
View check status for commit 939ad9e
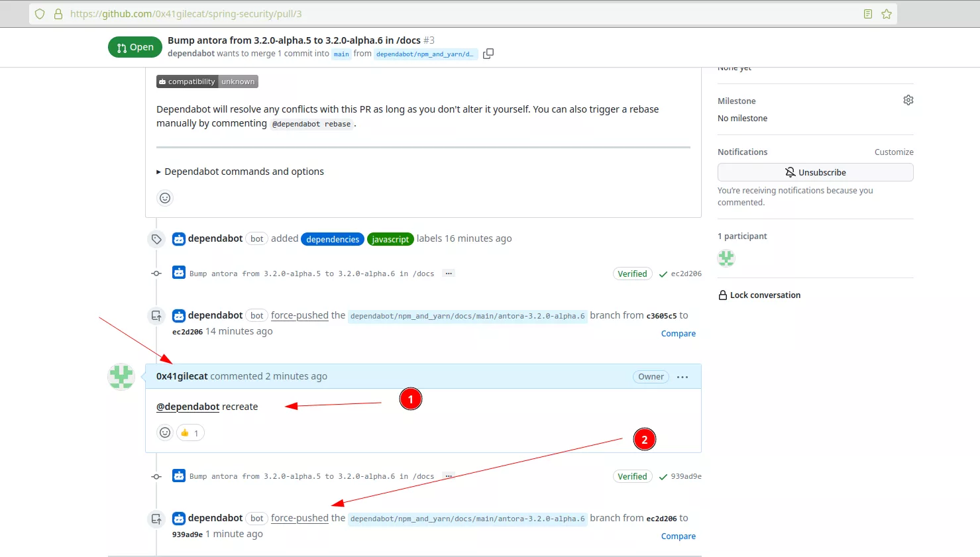(x=663, y=477)
